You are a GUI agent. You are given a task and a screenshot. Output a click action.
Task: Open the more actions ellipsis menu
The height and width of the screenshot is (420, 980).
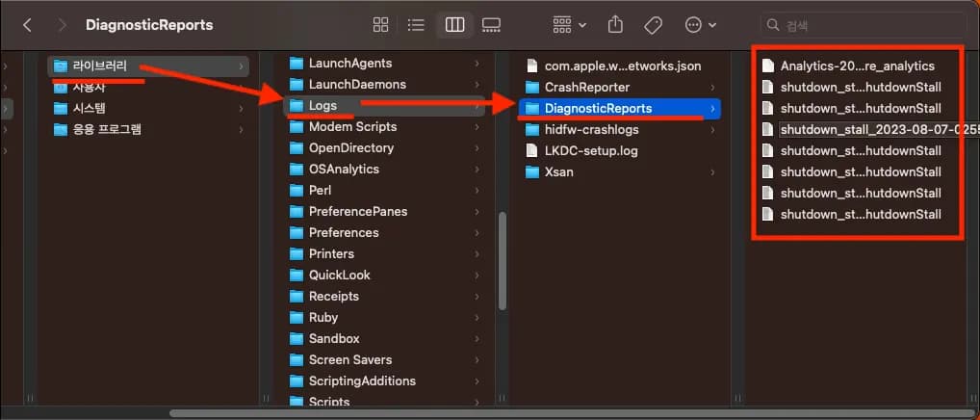700,24
